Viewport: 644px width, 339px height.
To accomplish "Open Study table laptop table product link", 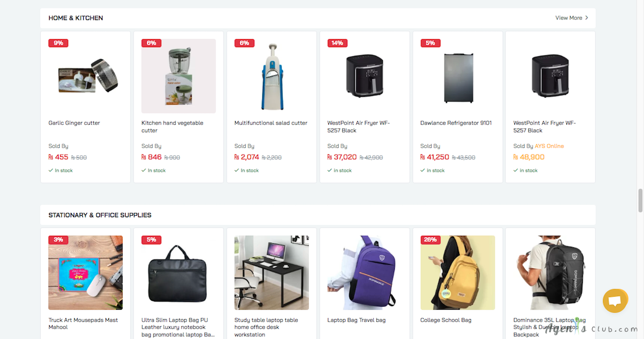I will click(x=266, y=327).
